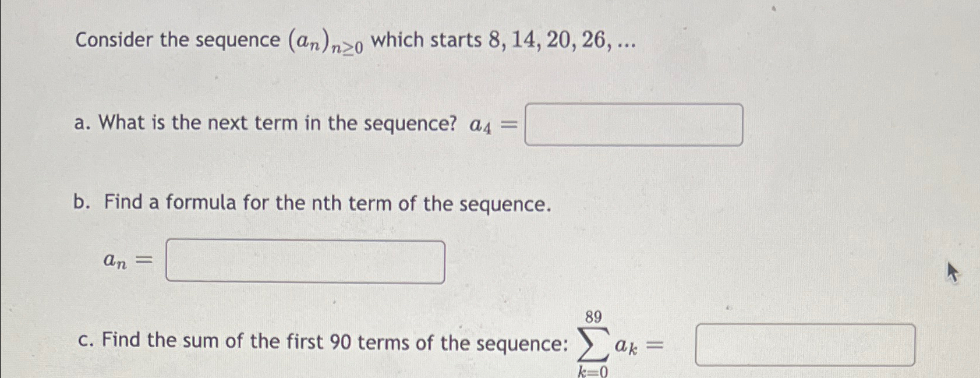
Task: Click the lower limit k=0 of the sum
Action: (x=593, y=370)
